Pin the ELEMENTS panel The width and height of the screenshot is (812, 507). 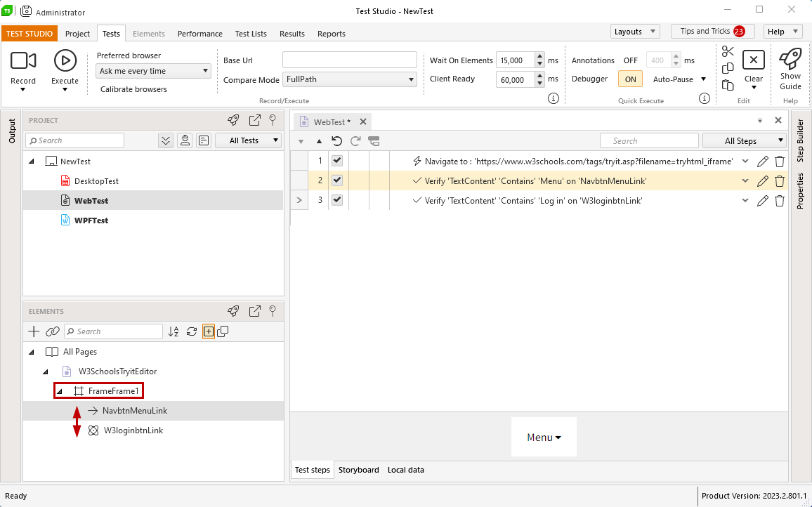273,311
